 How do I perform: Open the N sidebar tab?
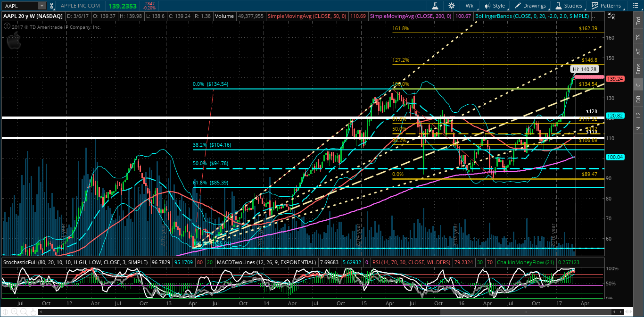click(x=638, y=128)
